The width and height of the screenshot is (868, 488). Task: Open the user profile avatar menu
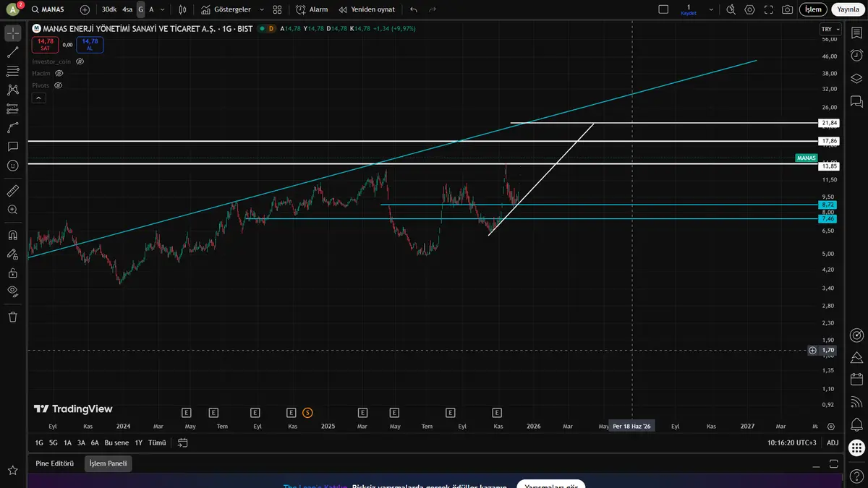pos(12,9)
